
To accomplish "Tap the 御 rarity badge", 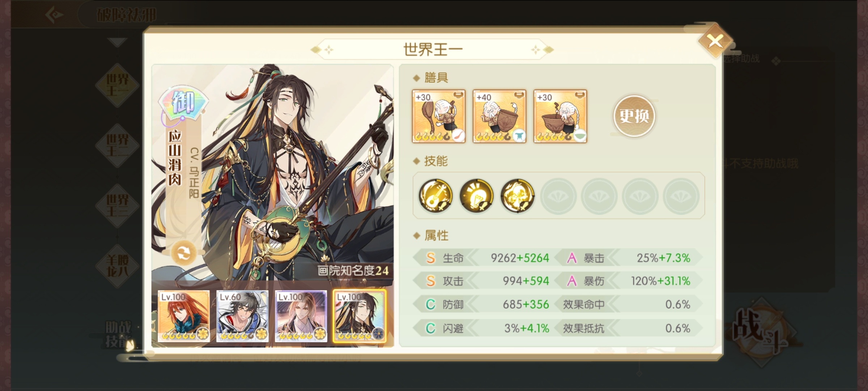I will pyautogui.click(x=183, y=102).
